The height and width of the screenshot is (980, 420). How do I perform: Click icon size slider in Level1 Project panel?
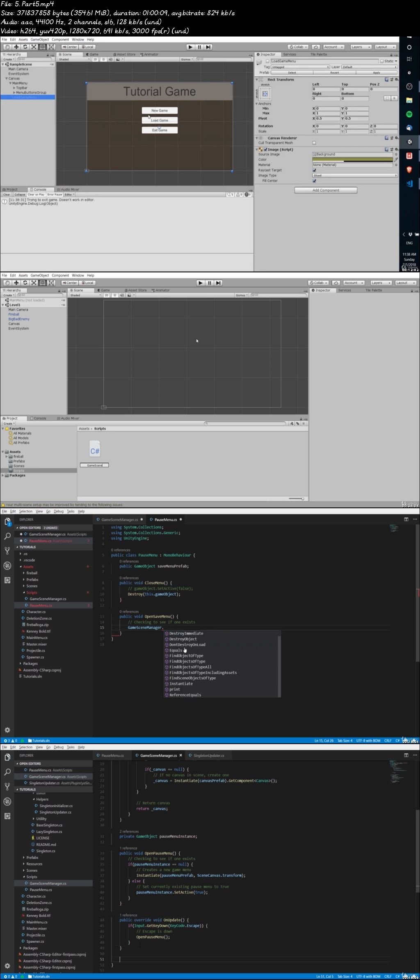(297, 498)
